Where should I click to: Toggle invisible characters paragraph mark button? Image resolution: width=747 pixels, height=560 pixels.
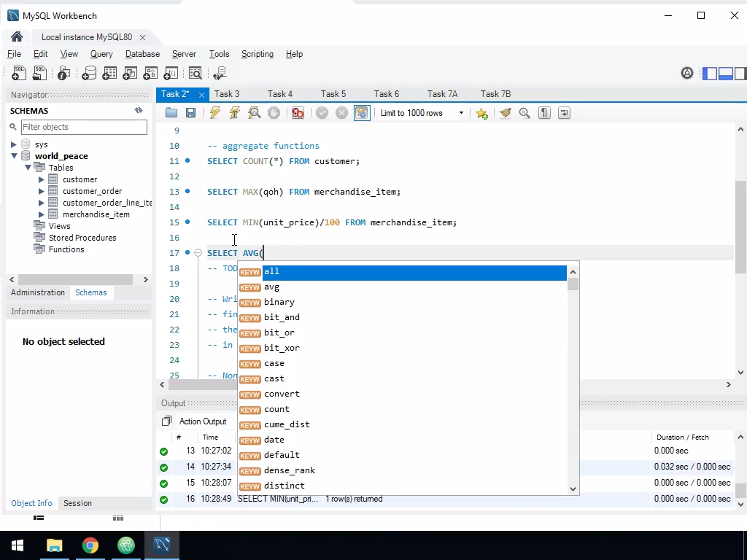544,113
